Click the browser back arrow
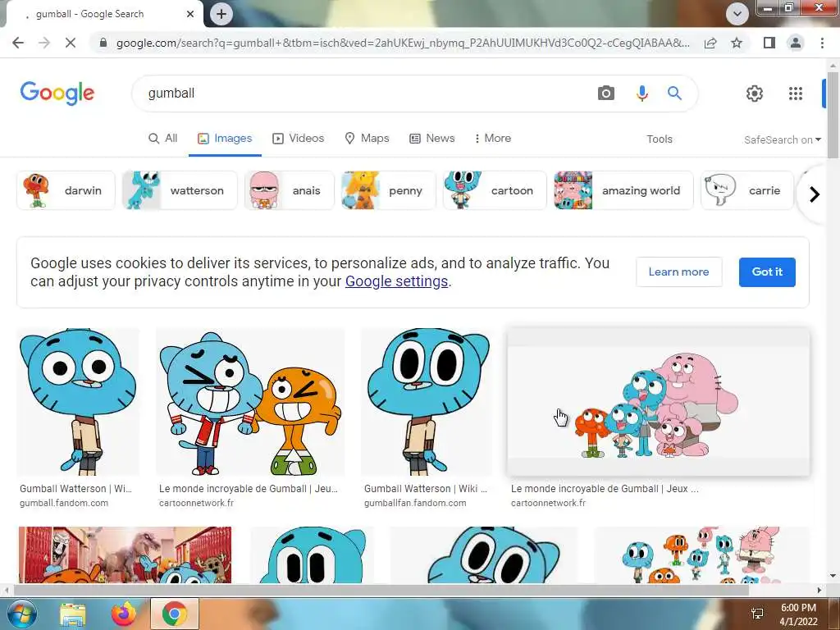 [18, 43]
